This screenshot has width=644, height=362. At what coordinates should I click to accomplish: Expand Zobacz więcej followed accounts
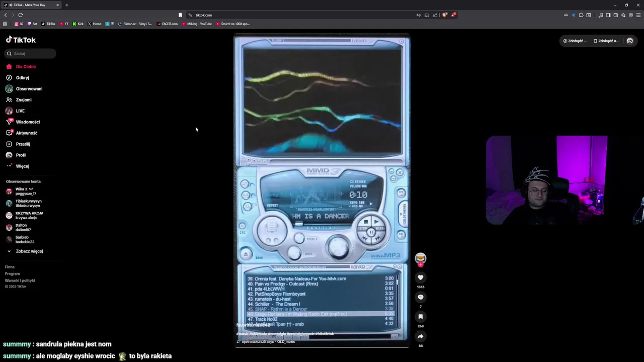[25, 251]
